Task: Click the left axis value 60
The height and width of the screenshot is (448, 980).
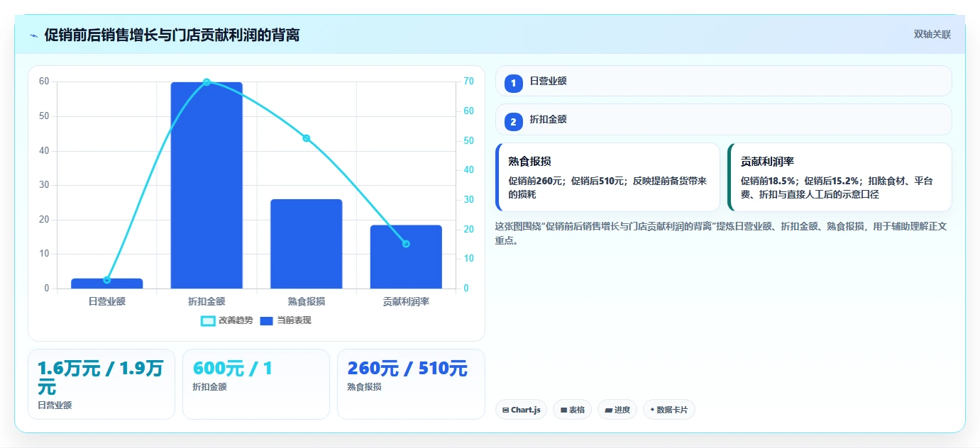Action: (44, 82)
